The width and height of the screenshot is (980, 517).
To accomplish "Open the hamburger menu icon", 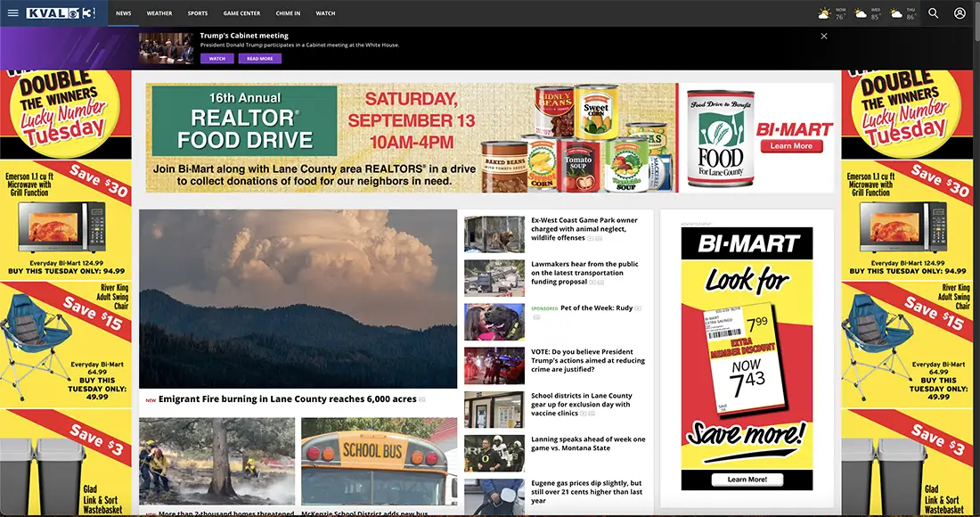I will point(12,13).
